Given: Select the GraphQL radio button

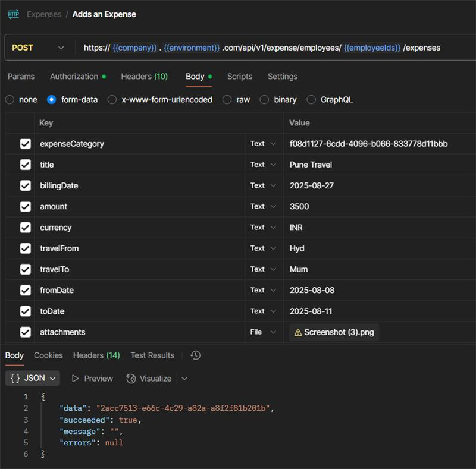Looking at the screenshot, I should 311,100.
